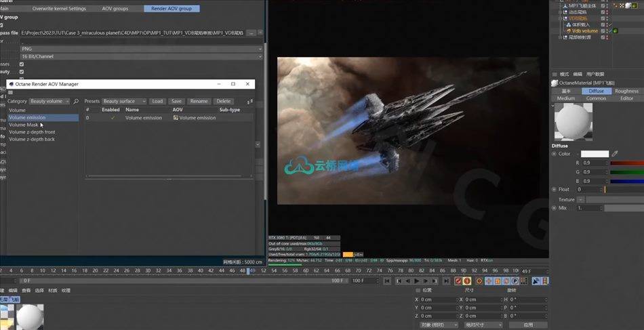644x330 pixels.
Task: Open the PNG format dropdown
Action: tap(142, 49)
